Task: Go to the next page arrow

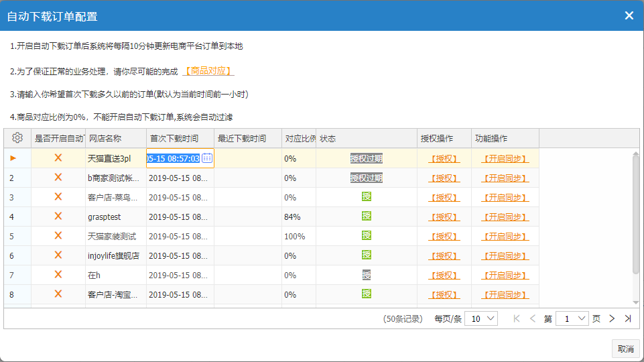Action: pyautogui.click(x=611, y=318)
